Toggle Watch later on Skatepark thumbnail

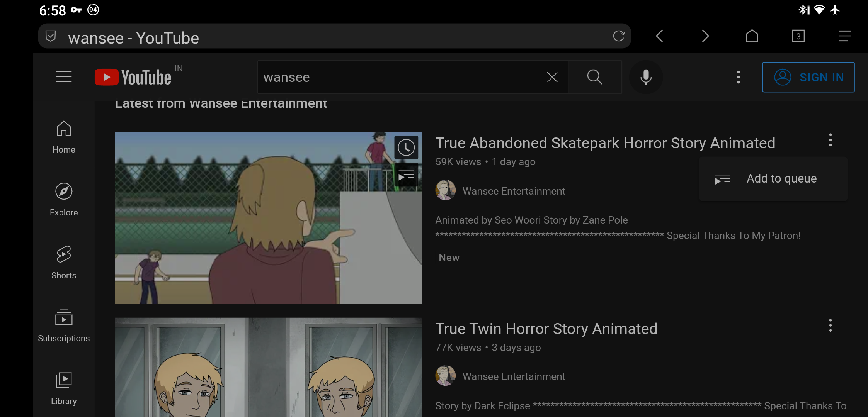(406, 147)
